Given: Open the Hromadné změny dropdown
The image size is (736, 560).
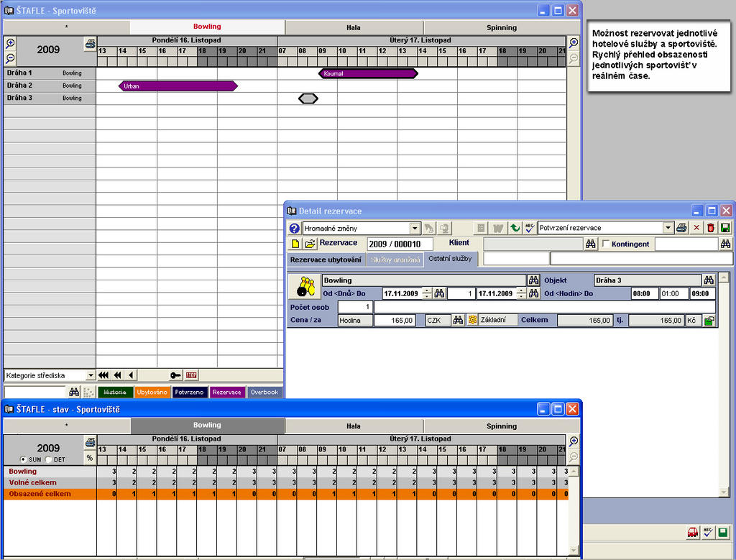Looking at the screenshot, I should pyautogui.click(x=415, y=228).
